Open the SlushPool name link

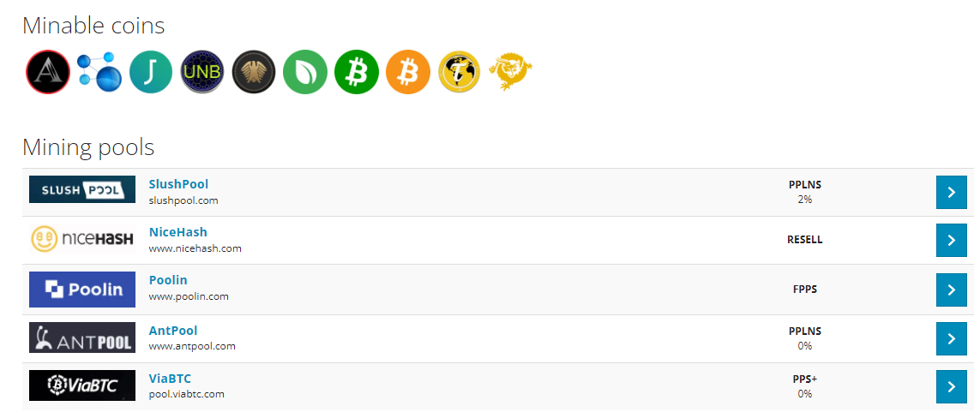pos(178,184)
